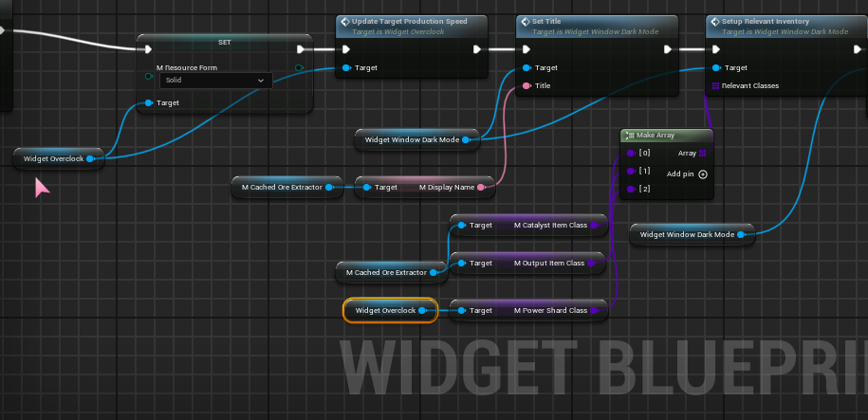Click Update Target Production Speed input exec pin
This screenshot has height=420, width=868.
click(x=346, y=49)
